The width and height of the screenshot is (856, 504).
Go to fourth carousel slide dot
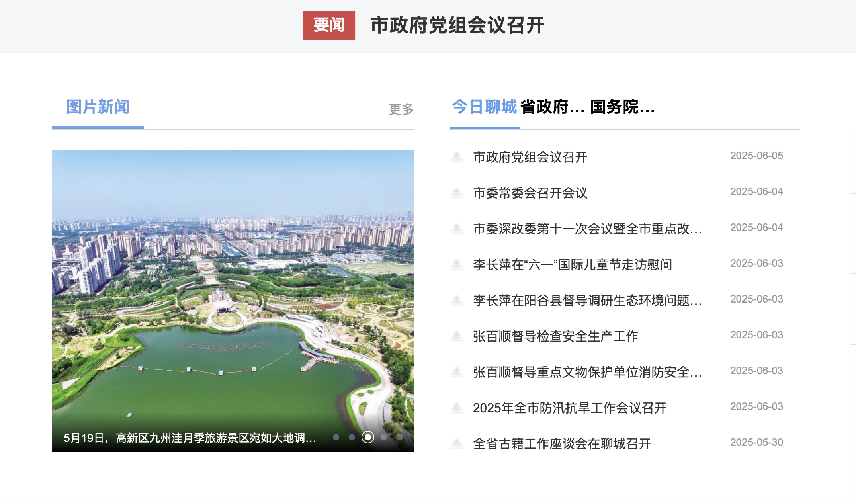pos(384,437)
